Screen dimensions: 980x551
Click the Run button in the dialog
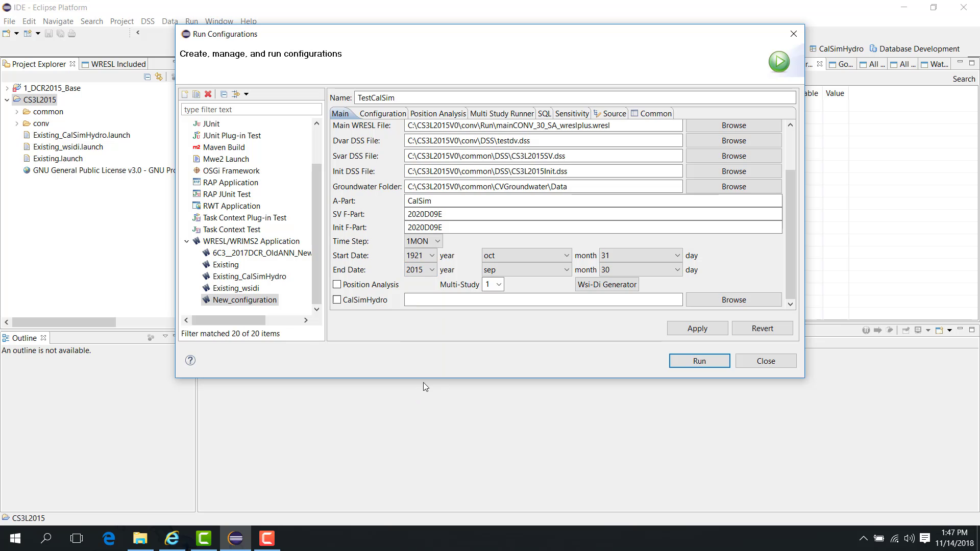(x=699, y=361)
